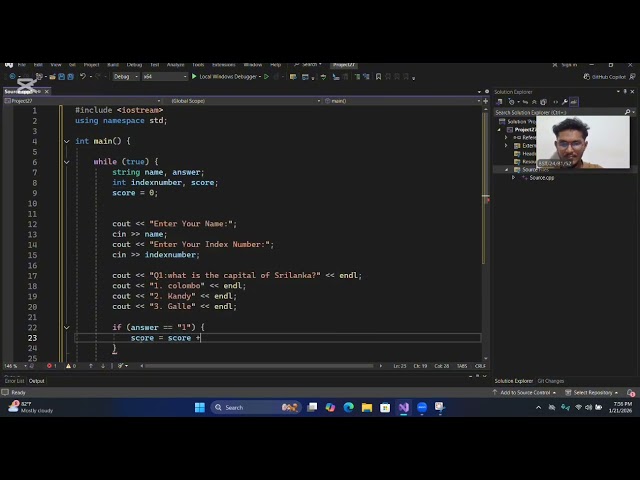The image size is (640, 480).
Task: Open the File menu
Action: (x=22, y=65)
